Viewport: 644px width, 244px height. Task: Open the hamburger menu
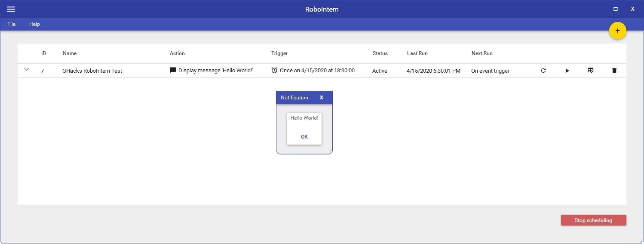tap(11, 9)
